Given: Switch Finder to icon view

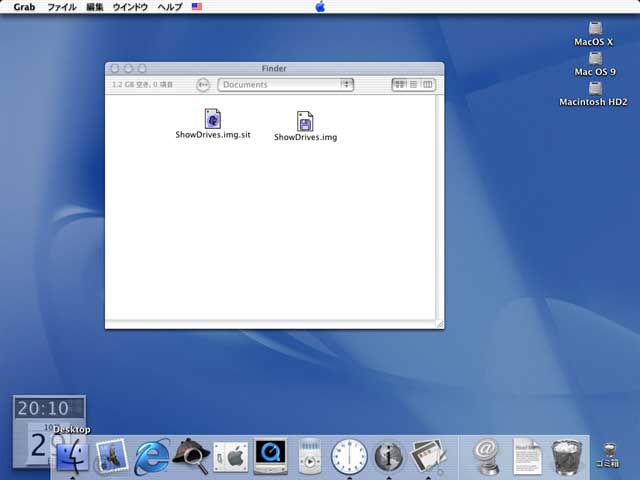Looking at the screenshot, I should (400, 85).
